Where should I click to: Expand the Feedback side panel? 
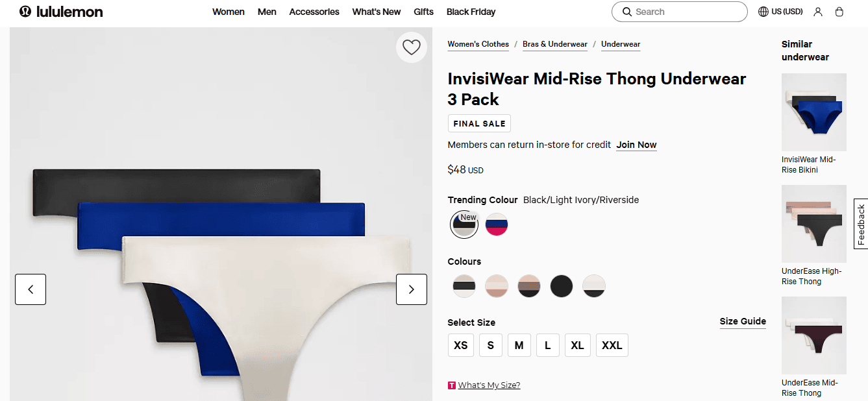click(861, 224)
